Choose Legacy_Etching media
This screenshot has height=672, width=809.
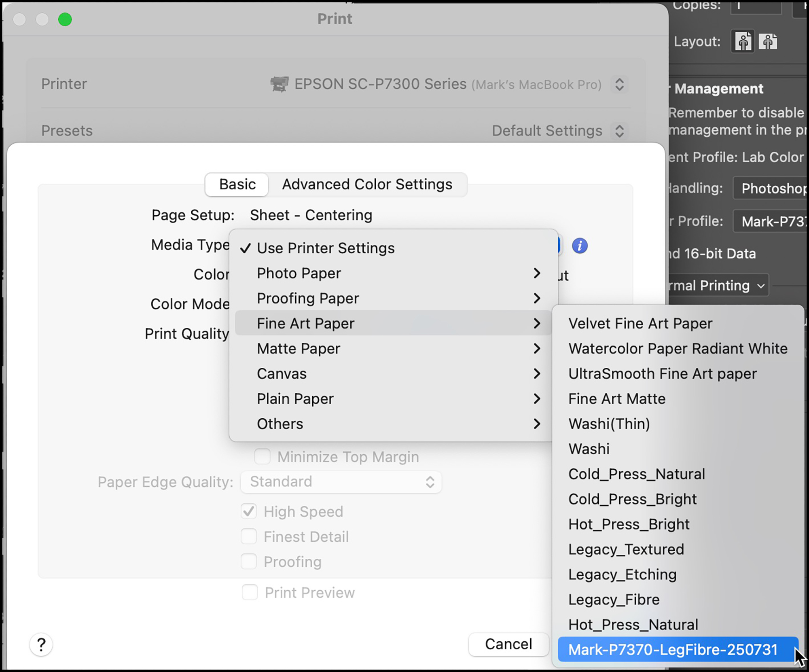(678, 574)
